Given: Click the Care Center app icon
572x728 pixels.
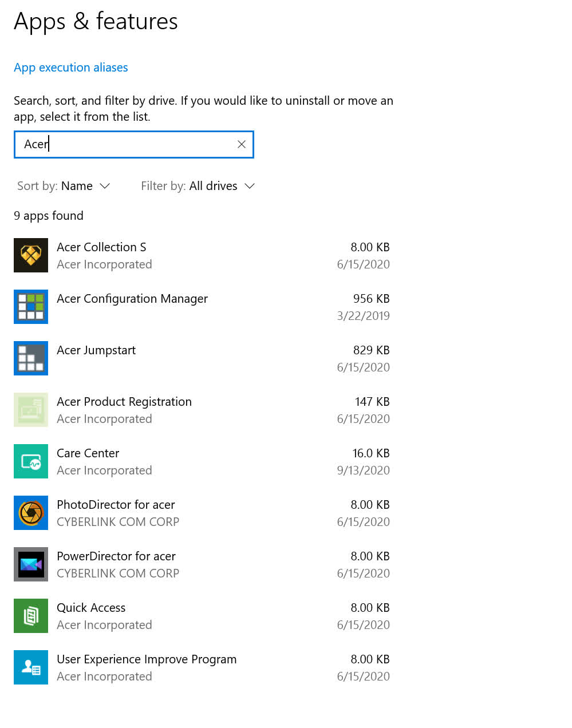Looking at the screenshot, I should coord(31,461).
